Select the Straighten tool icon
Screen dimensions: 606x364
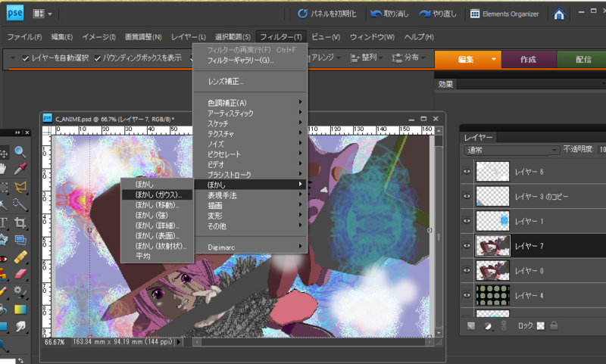pyautogui.click(x=20, y=240)
